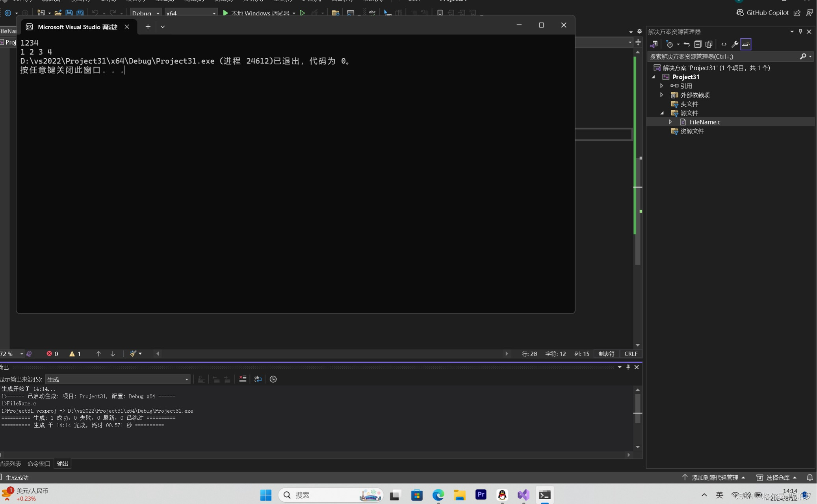
Task: Open the 显示输出来源 dropdown showing 生成
Action: [118, 379]
